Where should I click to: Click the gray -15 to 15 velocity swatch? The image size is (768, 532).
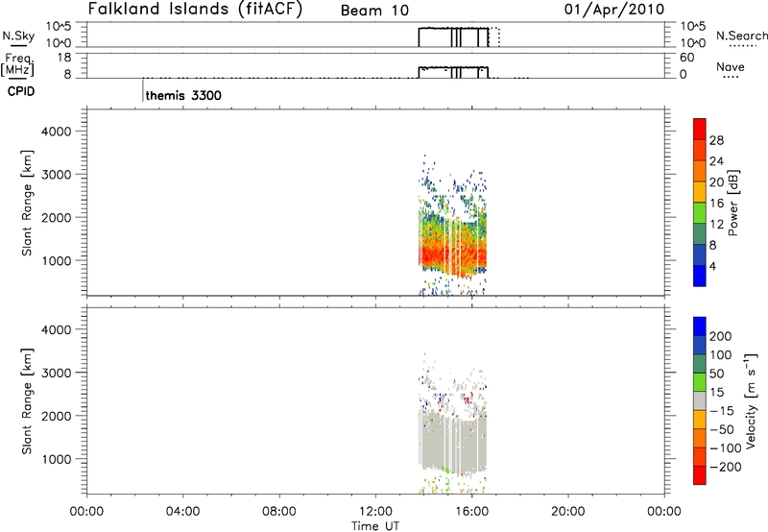700,401
